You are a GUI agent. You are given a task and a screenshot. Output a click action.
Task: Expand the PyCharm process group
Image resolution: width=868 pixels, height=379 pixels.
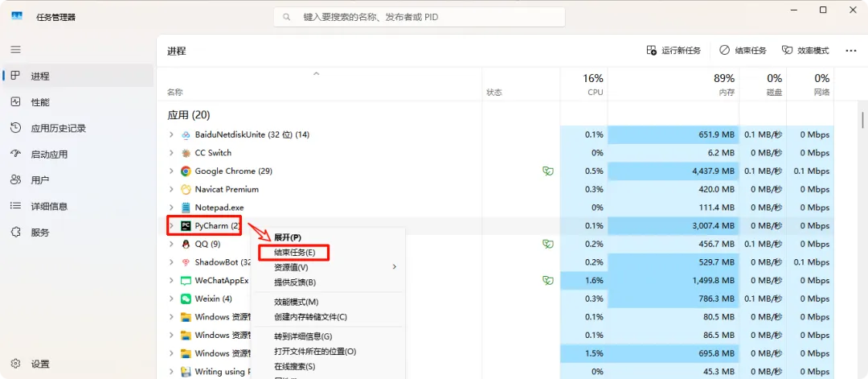click(172, 226)
